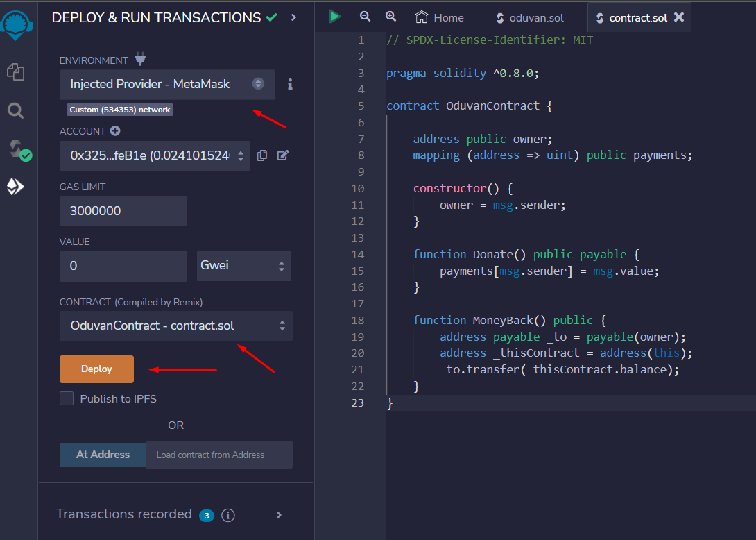Click the plus icon next to ACCOUNT

[x=115, y=130]
